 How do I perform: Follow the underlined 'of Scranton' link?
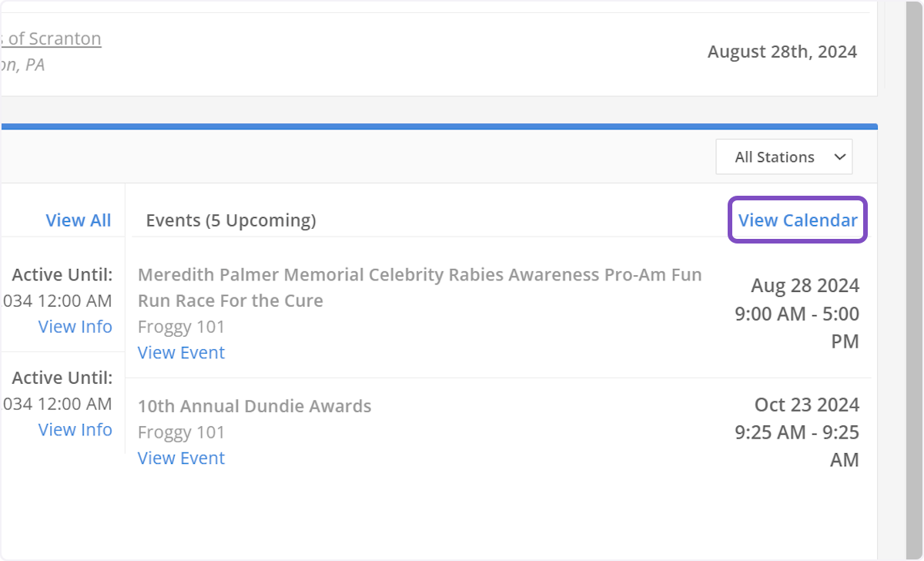coord(52,39)
